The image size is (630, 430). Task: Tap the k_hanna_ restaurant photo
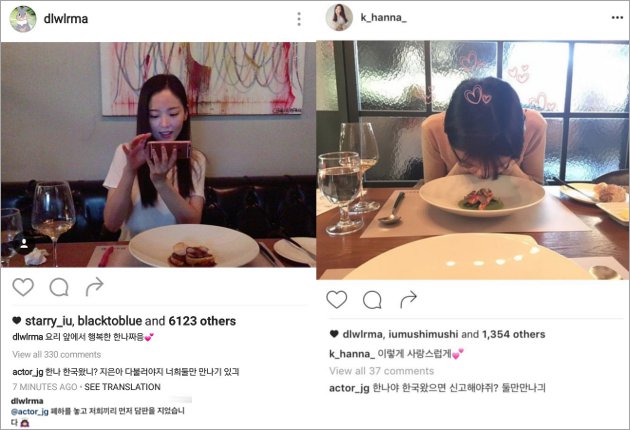tap(472, 160)
